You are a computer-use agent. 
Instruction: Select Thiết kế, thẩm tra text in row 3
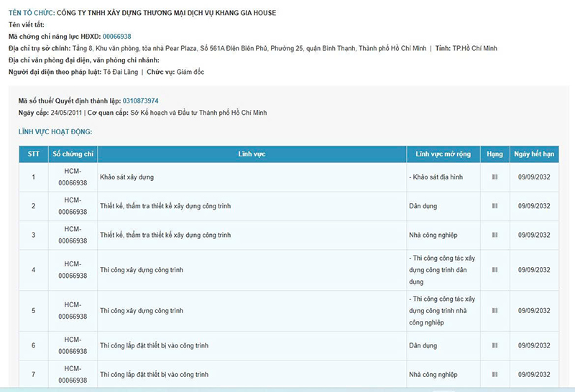(x=165, y=235)
